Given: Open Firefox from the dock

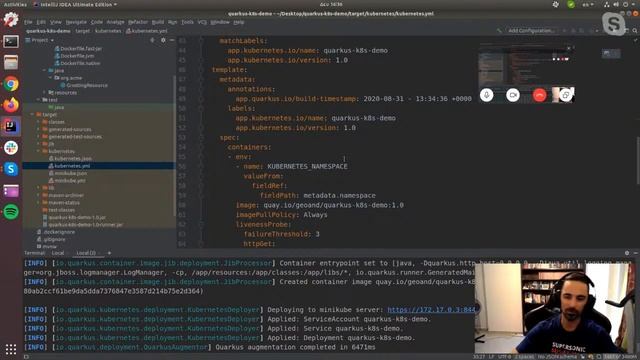Looking at the screenshot, I should coord(11,105).
